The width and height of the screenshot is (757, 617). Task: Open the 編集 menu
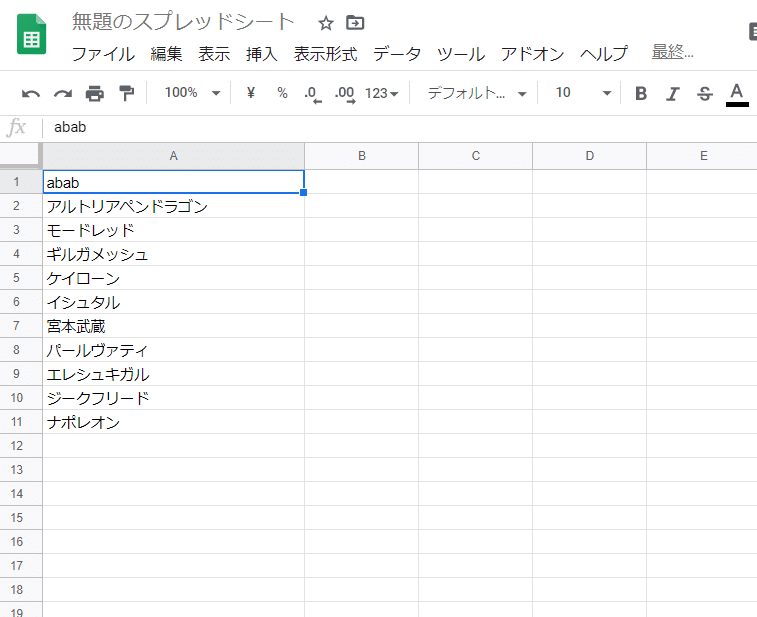click(166, 54)
